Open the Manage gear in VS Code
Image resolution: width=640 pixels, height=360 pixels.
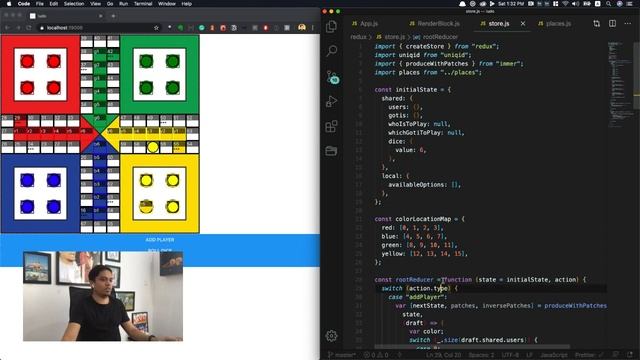click(331, 336)
